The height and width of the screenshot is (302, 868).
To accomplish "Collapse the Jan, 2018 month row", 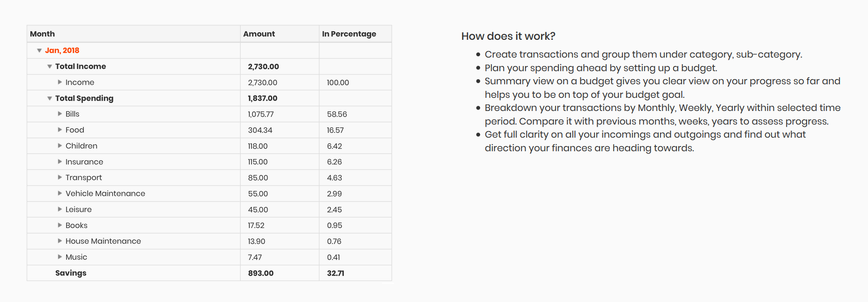I will pyautogui.click(x=39, y=51).
